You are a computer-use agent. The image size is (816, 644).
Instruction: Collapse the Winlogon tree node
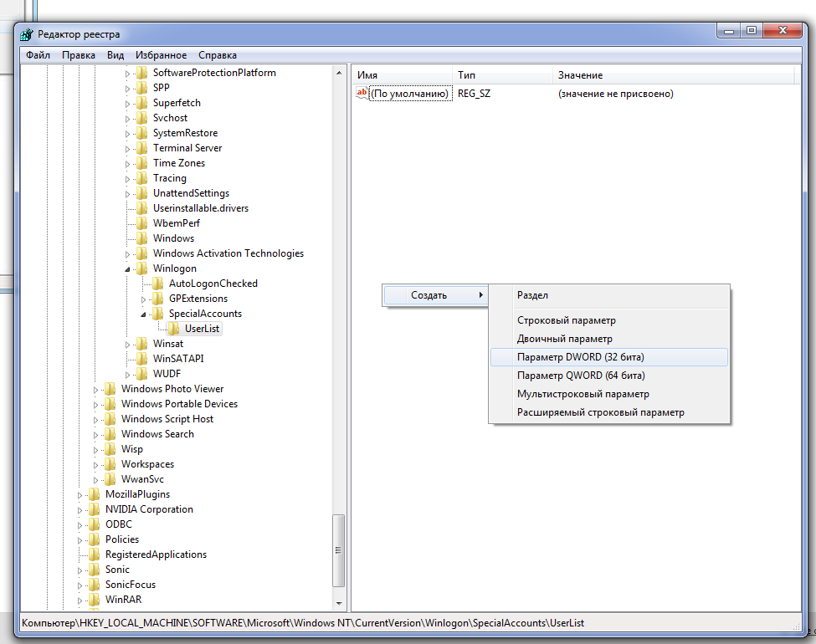tap(127, 269)
